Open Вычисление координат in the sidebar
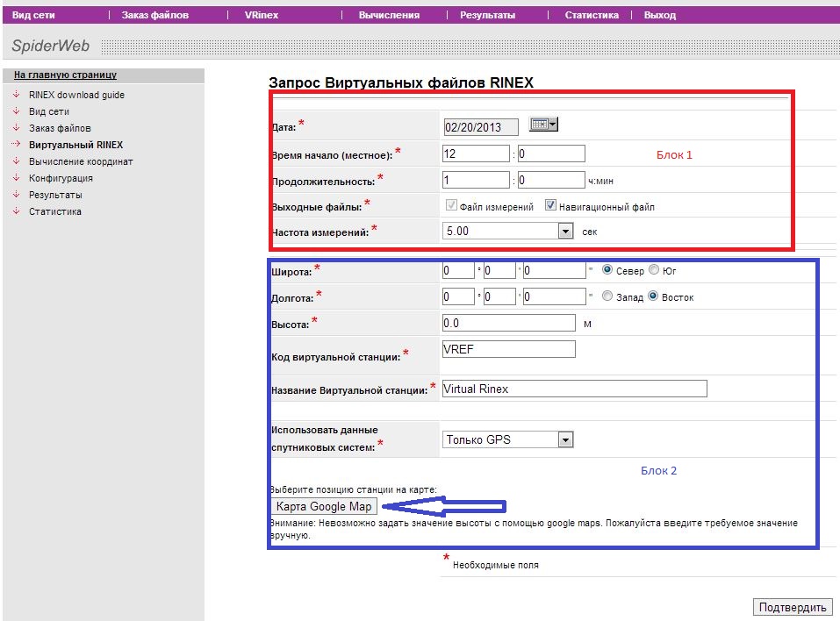 (81, 161)
